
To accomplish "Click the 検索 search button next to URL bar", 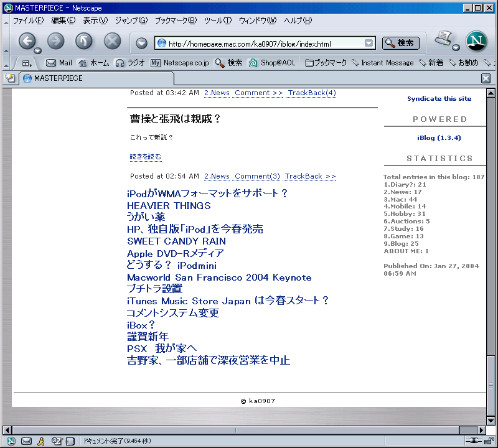I will coord(401,43).
